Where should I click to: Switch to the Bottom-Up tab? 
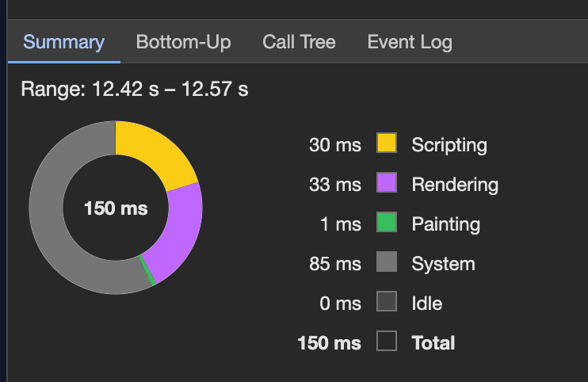(x=183, y=42)
